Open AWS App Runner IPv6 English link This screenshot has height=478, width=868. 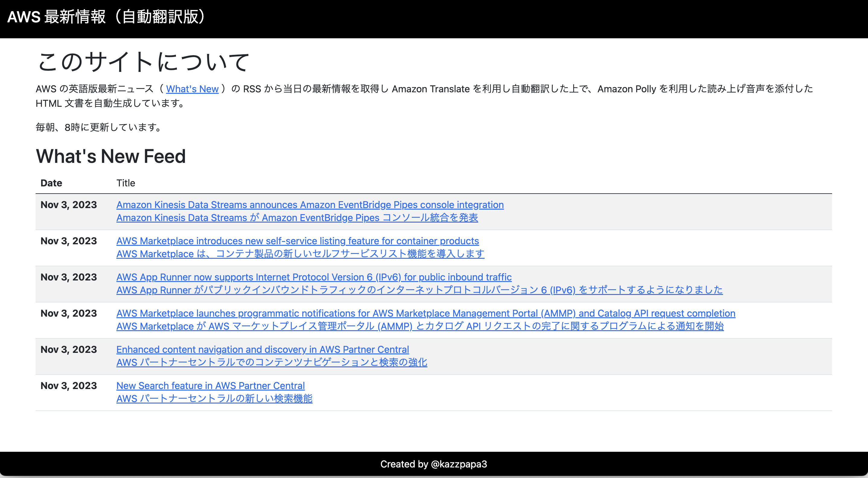point(314,277)
